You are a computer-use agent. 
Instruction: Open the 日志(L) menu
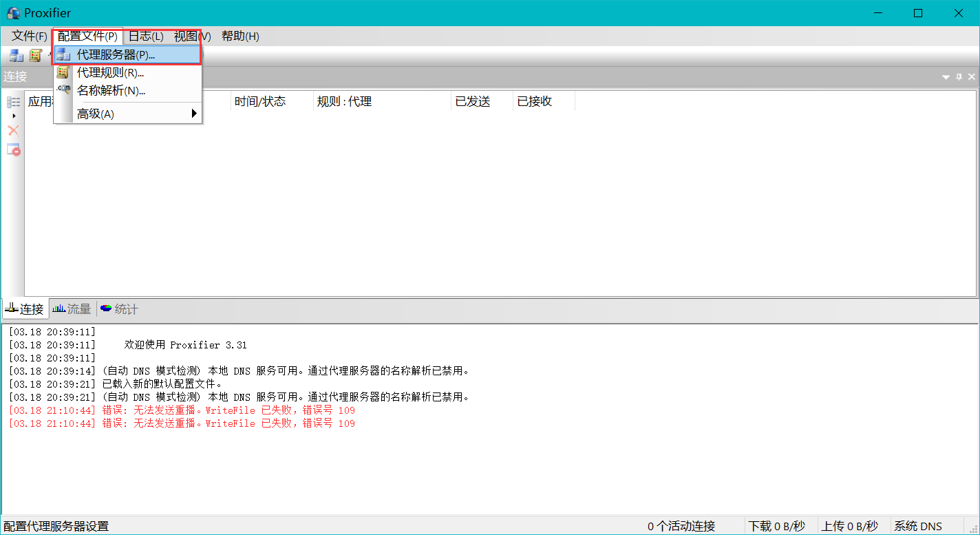click(x=146, y=36)
